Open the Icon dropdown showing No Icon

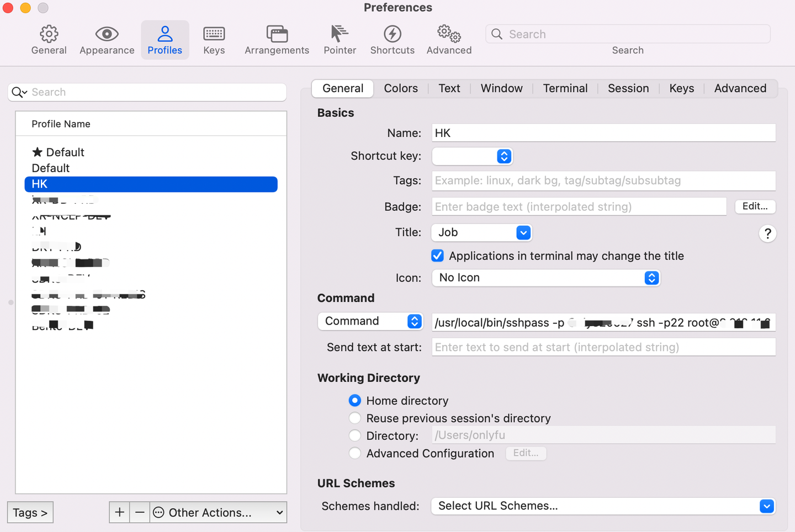point(651,278)
